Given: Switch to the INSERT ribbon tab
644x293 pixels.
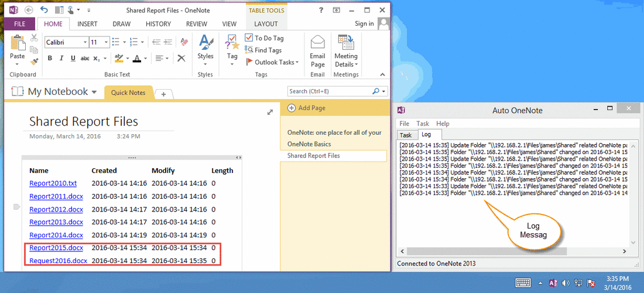Looking at the screenshot, I should pos(87,24).
